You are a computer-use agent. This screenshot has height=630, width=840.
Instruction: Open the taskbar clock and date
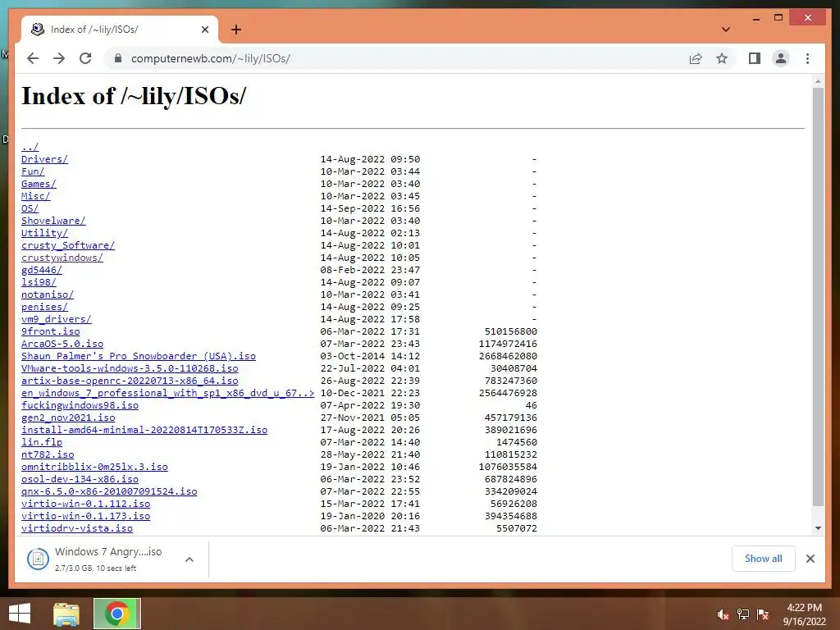coord(804,614)
